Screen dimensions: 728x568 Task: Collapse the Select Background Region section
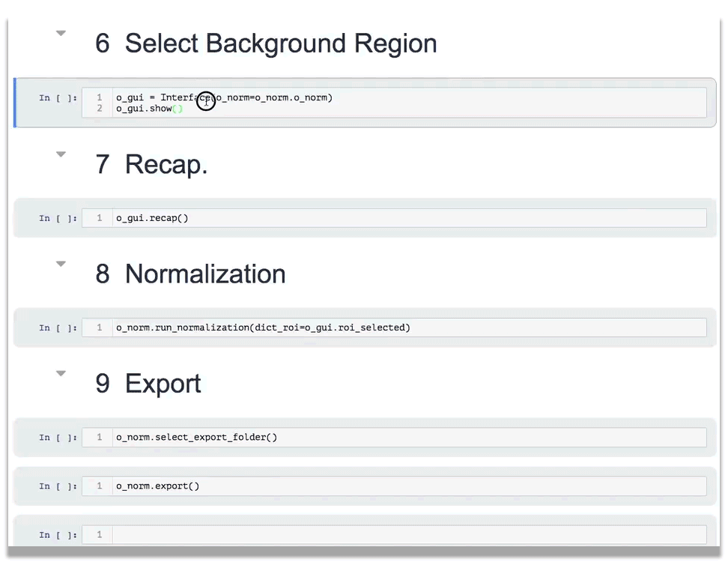point(61,33)
